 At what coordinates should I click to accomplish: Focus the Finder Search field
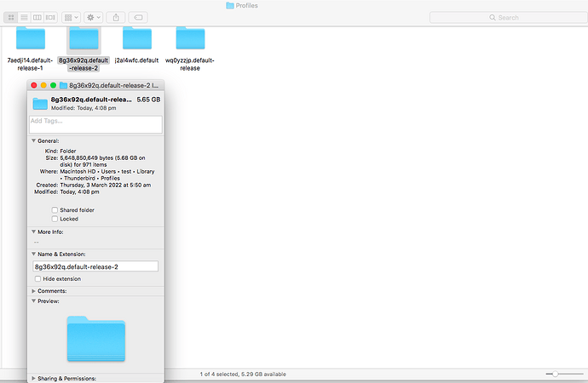pos(508,17)
